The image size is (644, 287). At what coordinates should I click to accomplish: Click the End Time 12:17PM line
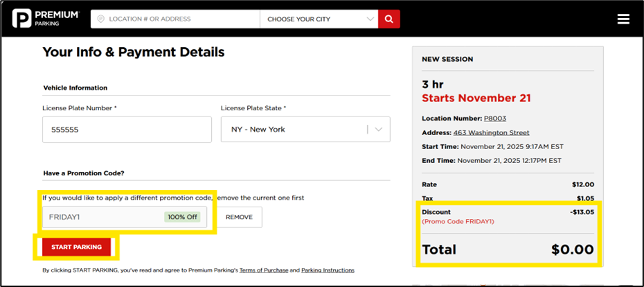click(492, 160)
